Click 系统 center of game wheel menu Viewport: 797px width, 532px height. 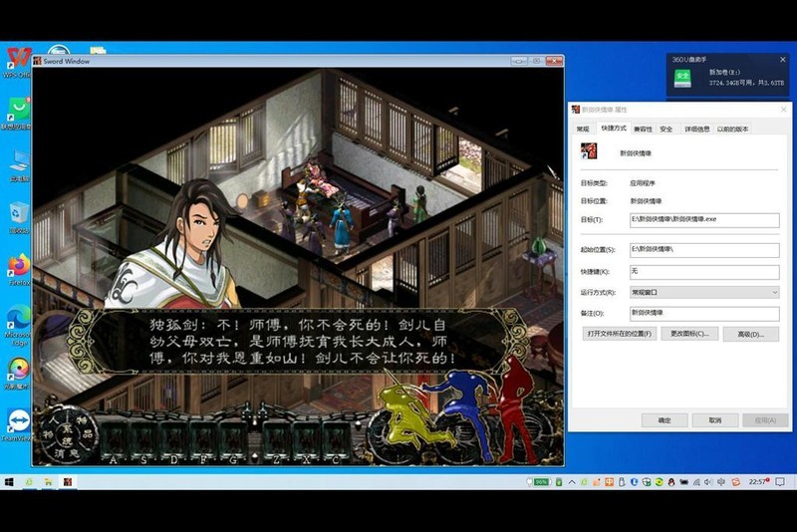click(67, 435)
